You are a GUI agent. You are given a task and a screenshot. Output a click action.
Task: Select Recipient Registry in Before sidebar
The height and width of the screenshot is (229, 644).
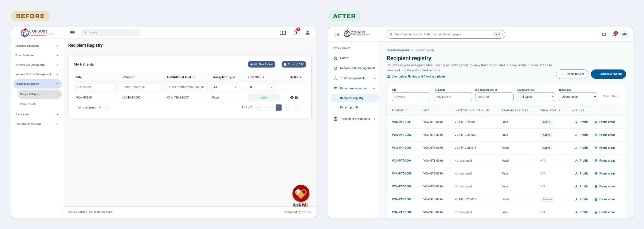[x=40, y=94]
